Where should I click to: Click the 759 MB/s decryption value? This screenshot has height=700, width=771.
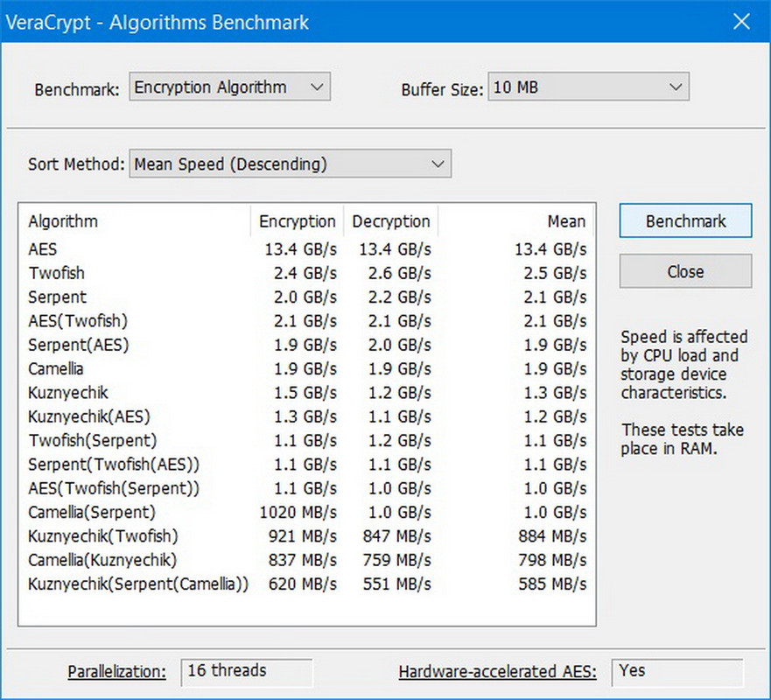[x=396, y=560]
